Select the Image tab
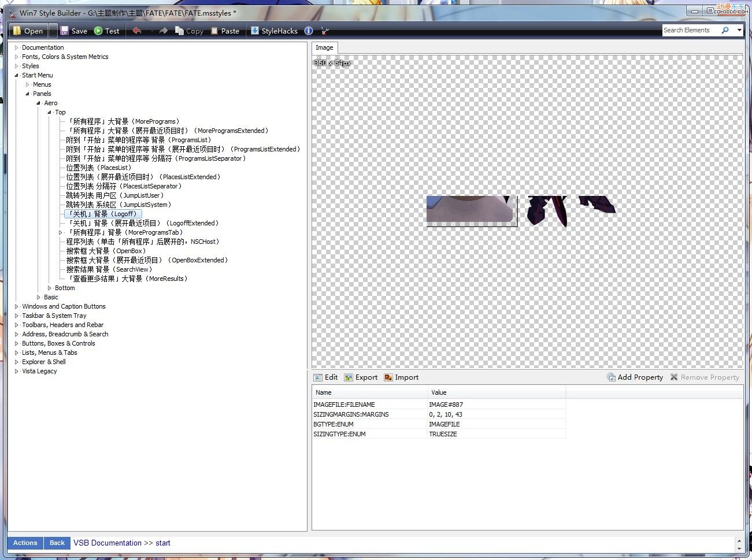The height and width of the screenshot is (560, 752). (324, 47)
